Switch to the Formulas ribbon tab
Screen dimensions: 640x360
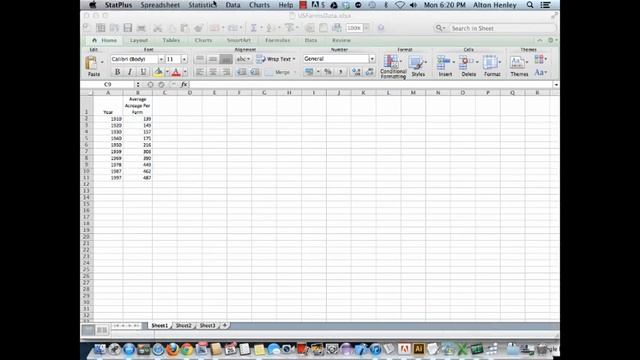pyautogui.click(x=278, y=40)
